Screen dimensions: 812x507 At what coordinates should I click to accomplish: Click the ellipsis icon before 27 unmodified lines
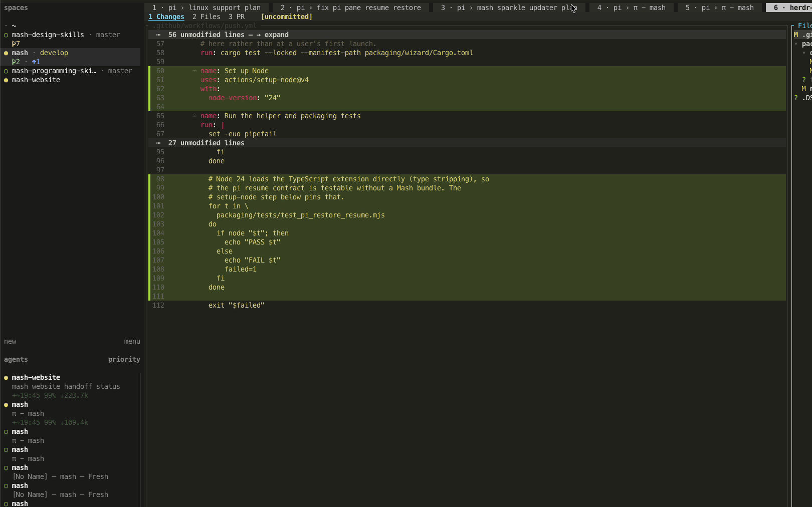coord(158,143)
